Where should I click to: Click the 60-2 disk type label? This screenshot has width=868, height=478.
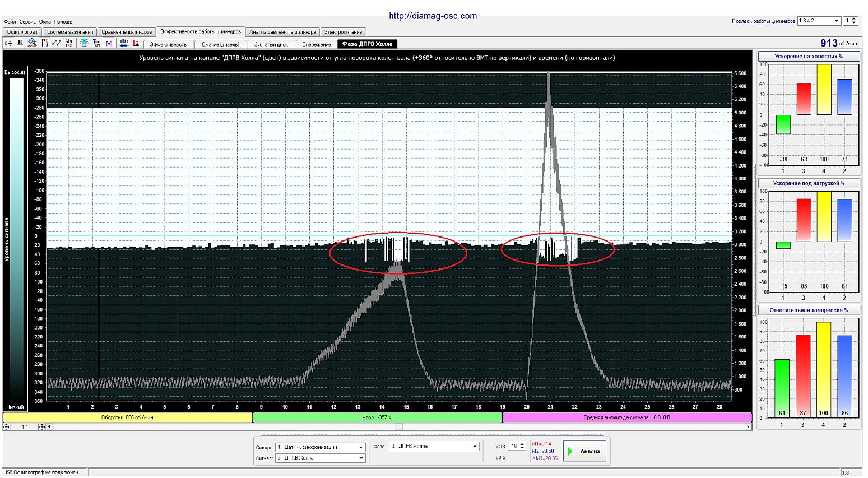[501, 458]
